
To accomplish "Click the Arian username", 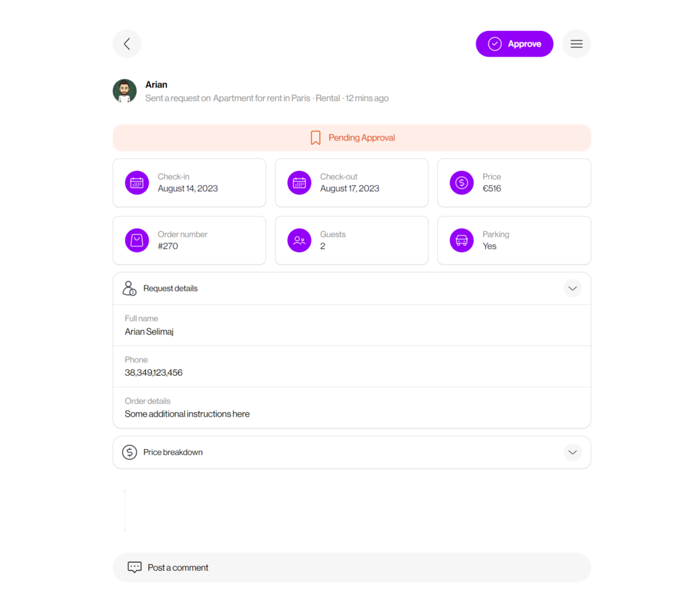I will pos(156,85).
